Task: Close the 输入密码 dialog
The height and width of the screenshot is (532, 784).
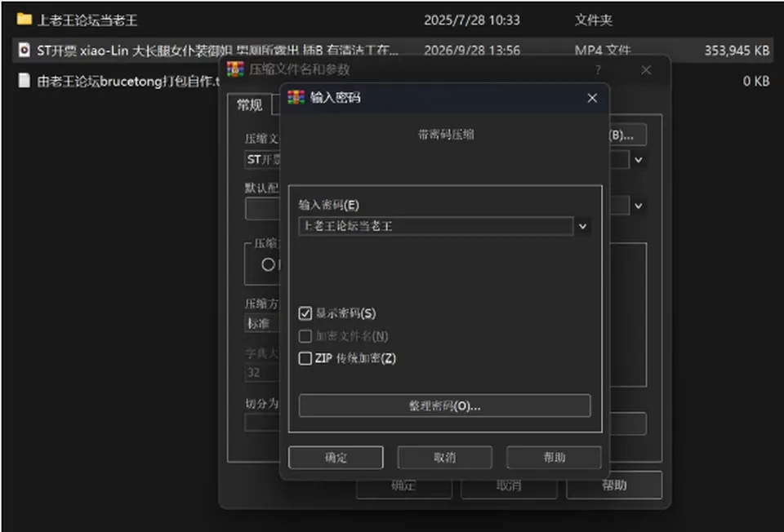Action: (592, 98)
